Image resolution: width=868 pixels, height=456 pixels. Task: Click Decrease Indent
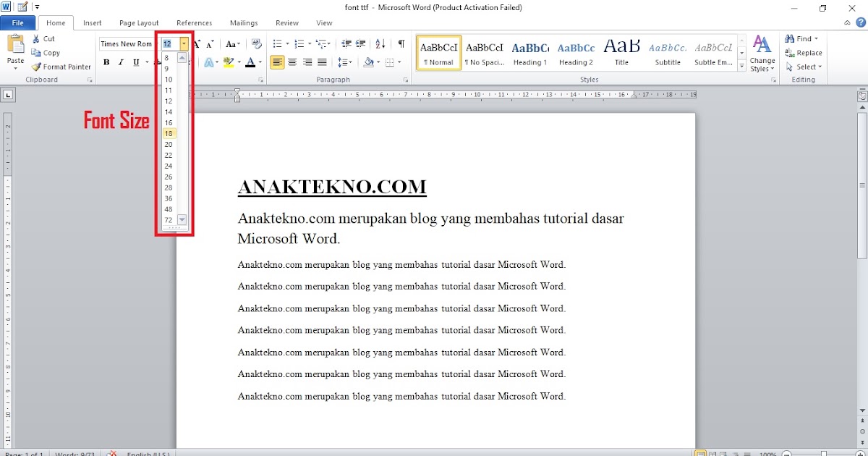point(346,44)
